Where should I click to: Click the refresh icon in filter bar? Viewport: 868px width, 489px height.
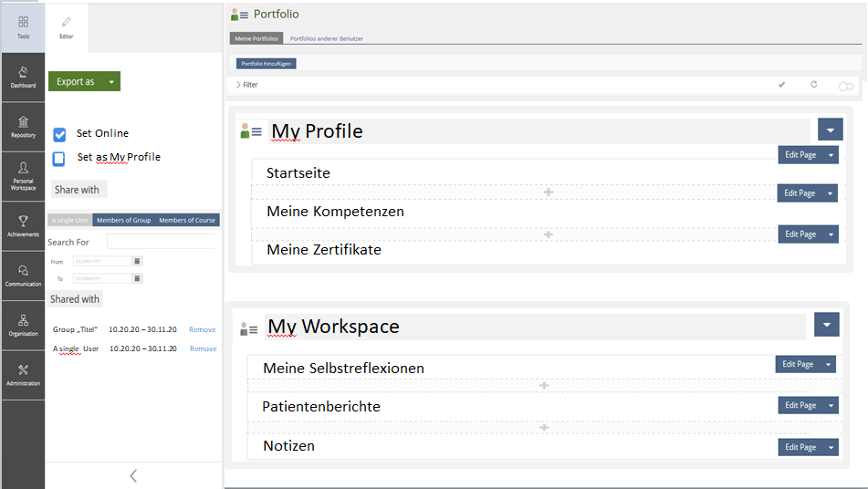tap(814, 85)
